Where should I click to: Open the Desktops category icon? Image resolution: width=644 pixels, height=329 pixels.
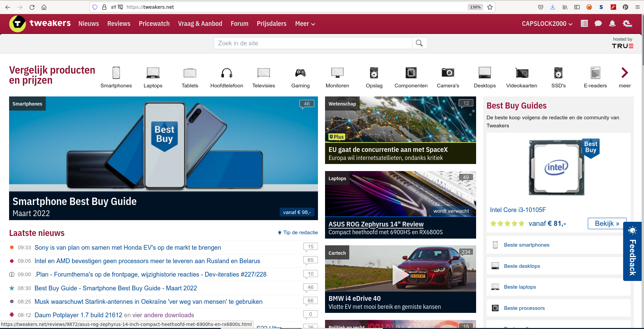pyautogui.click(x=485, y=73)
